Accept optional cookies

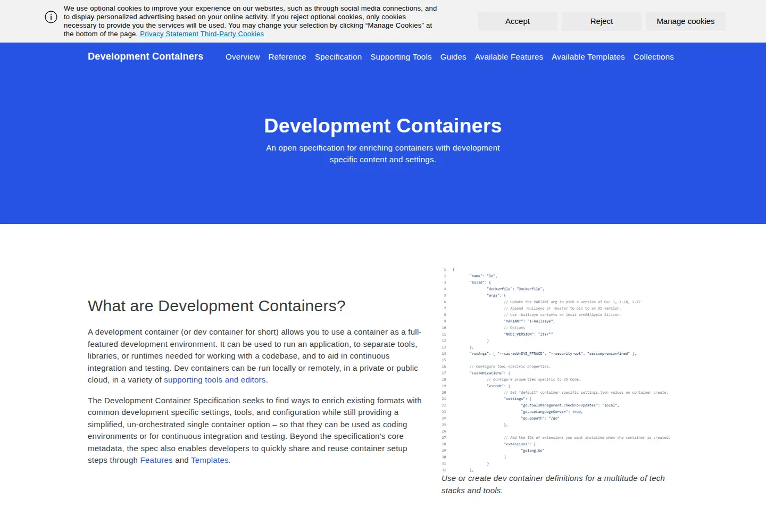[x=518, y=21]
